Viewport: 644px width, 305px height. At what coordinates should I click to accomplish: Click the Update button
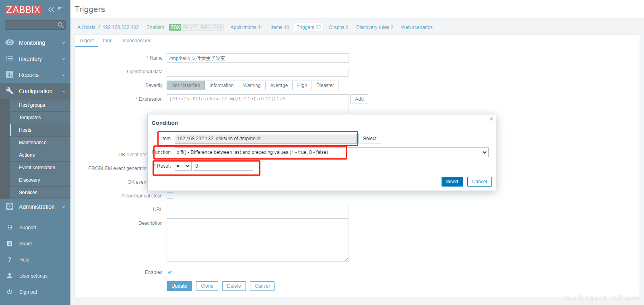point(179,286)
